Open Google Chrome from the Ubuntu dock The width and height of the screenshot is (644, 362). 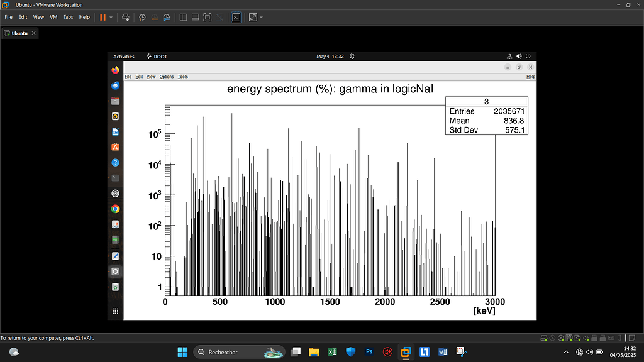coord(115,208)
